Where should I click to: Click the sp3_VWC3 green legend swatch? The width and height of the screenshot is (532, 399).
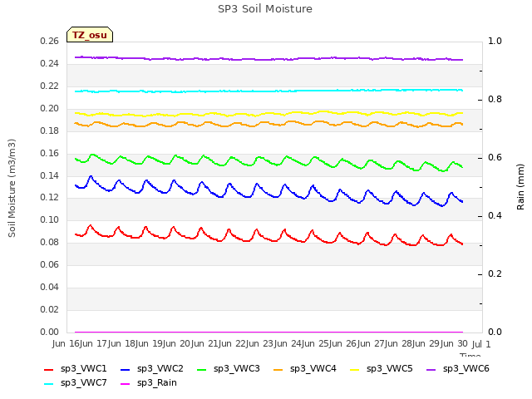pyautogui.click(x=201, y=369)
